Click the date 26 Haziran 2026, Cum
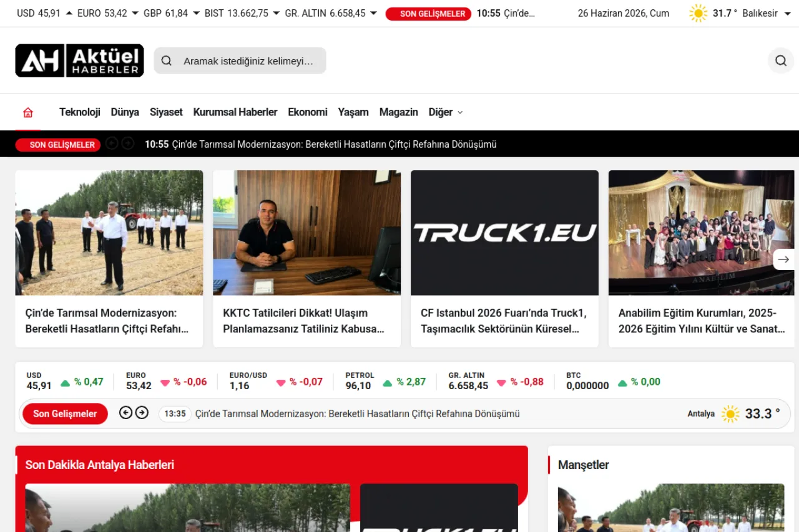This screenshot has height=532, width=799. 624,13
